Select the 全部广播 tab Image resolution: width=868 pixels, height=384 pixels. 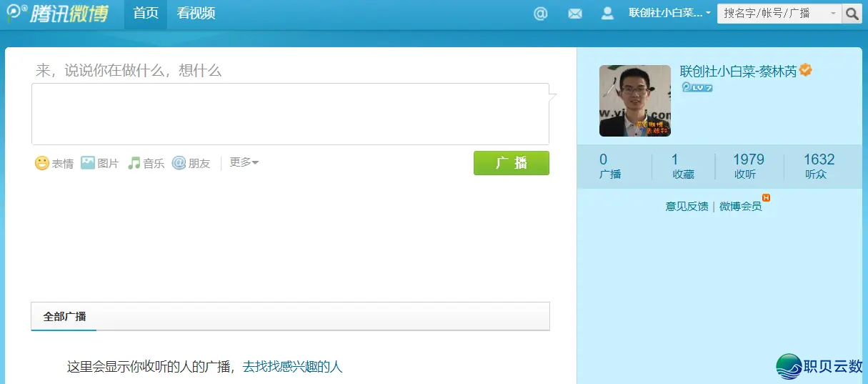pyautogui.click(x=64, y=316)
